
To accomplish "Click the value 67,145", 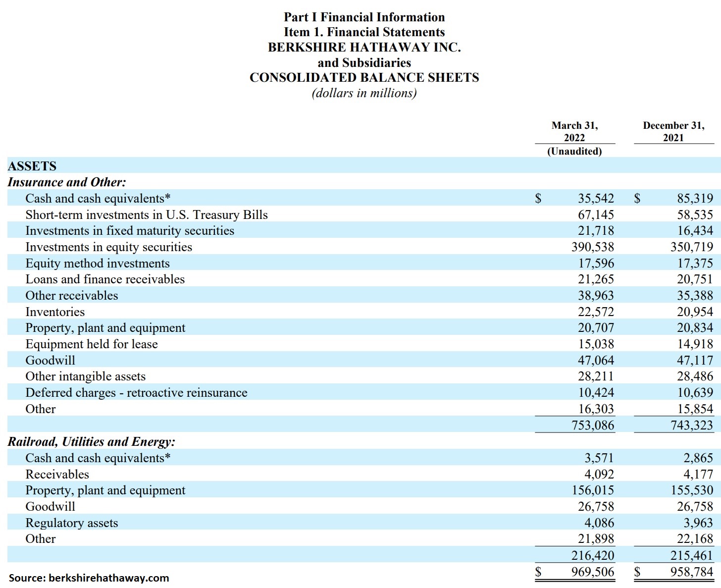I will point(596,215).
